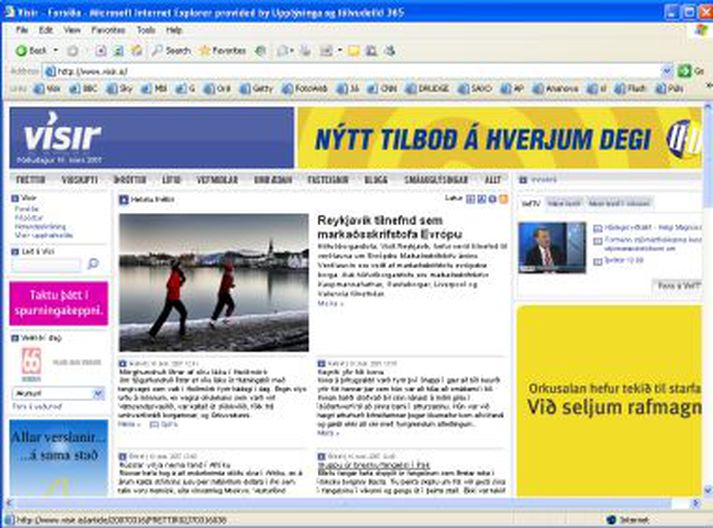Click the Home icon in the toolbar
Image resolution: width=713 pixels, height=528 pixels.
pos(136,50)
